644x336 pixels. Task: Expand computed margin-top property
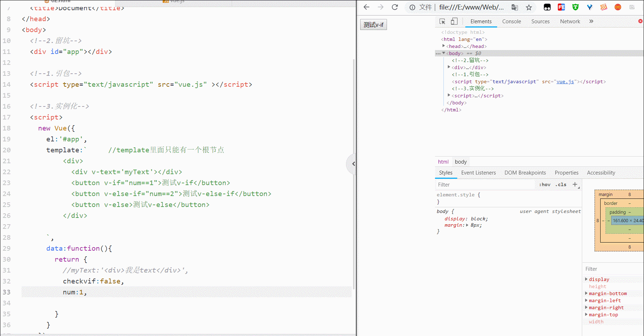pos(586,314)
